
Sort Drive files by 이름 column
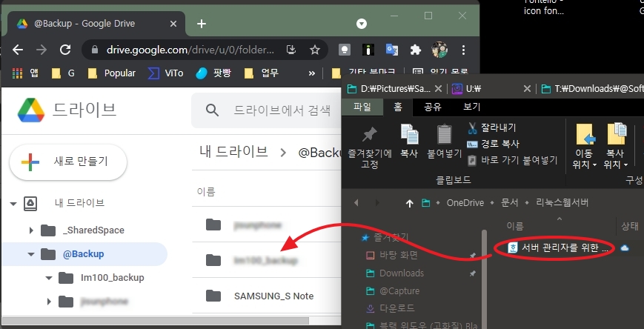[x=206, y=192]
